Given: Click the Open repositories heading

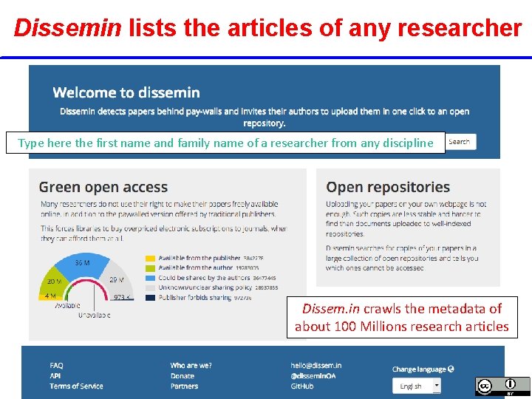Looking at the screenshot, I should tap(388, 187).
